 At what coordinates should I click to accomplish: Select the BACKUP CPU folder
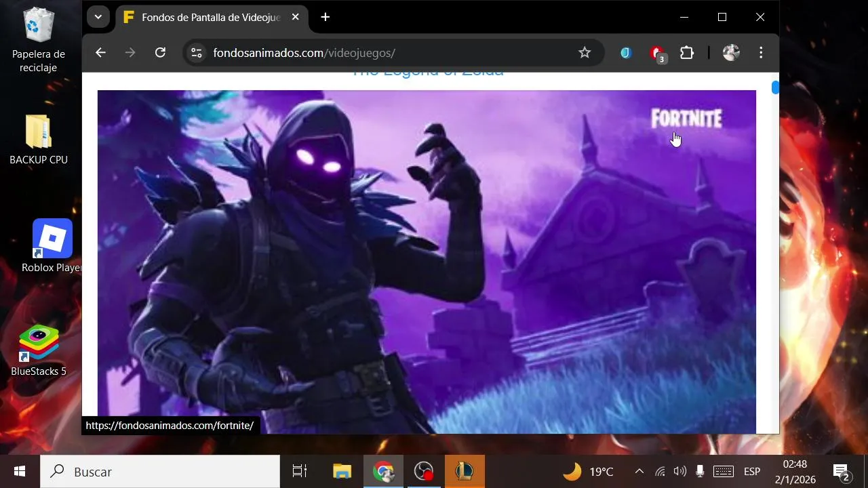39,140
